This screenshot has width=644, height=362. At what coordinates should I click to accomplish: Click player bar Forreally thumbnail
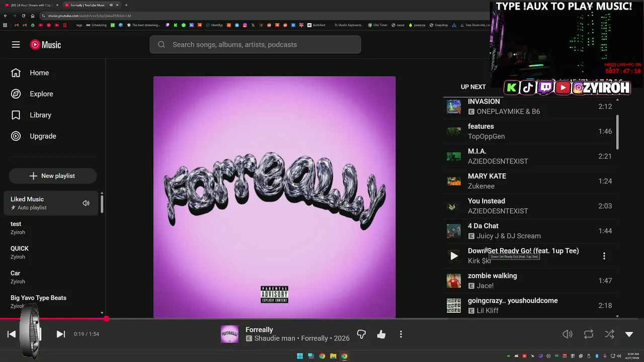(x=229, y=334)
